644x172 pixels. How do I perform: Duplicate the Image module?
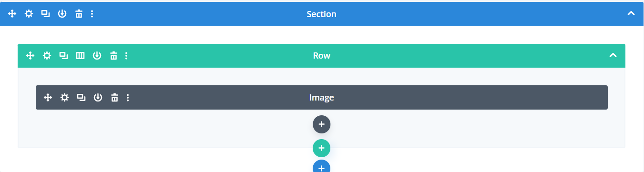(82, 98)
